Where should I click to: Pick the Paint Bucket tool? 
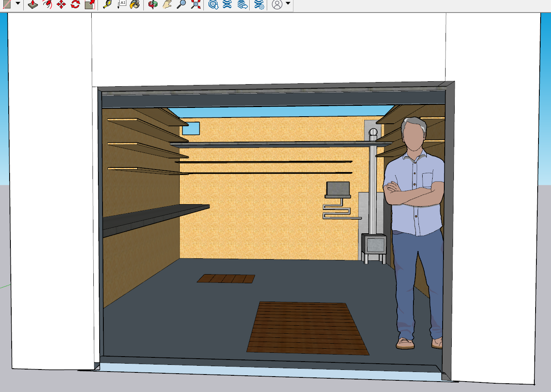tap(135, 5)
